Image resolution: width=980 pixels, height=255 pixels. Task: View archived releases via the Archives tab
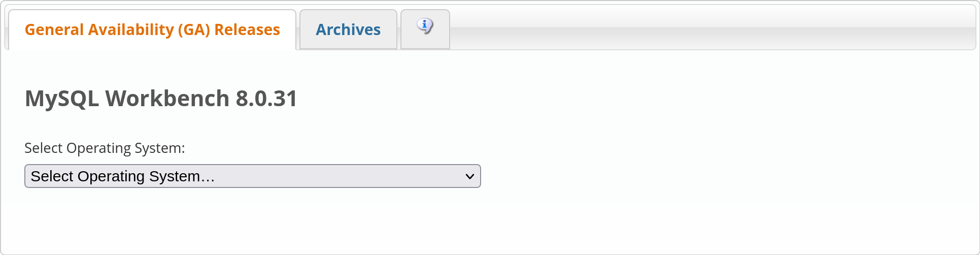pos(348,30)
